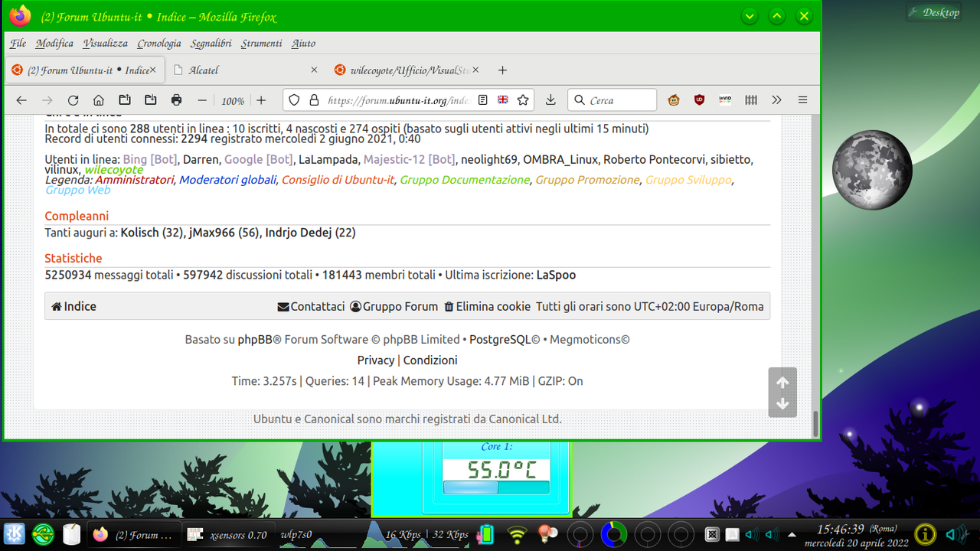Go to forum Indice home link

point(73,306)
